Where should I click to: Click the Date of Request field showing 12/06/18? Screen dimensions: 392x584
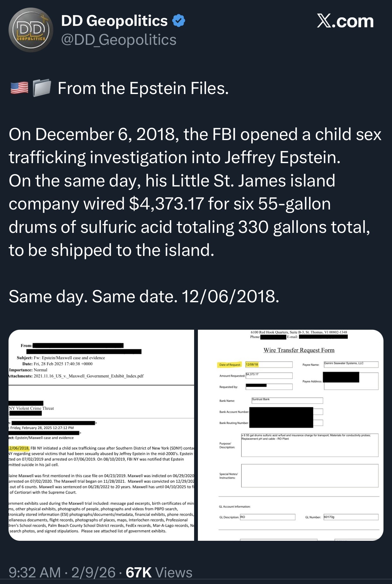pyautogui.click(x=269, y=365)
